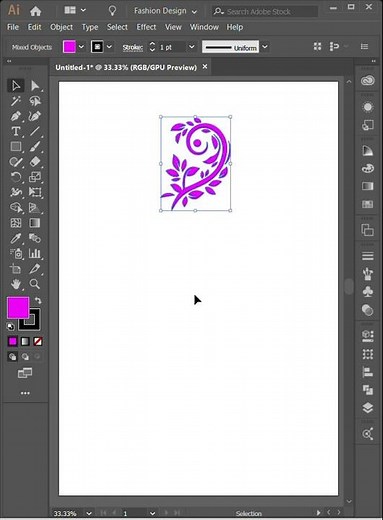Viewport: 383px width, 520px height.
Task: Open the arrange documents dropdown
Action: [75, 11]
